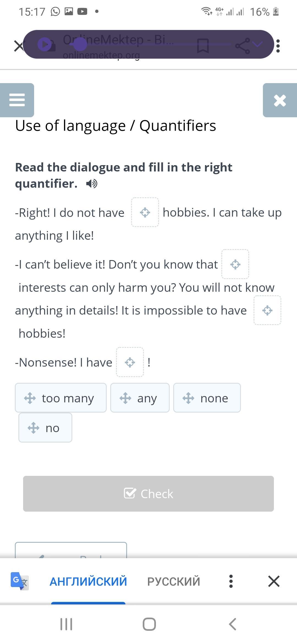Click the Check button
Screen dimensions: 297x644
click(x=148, y=494)
